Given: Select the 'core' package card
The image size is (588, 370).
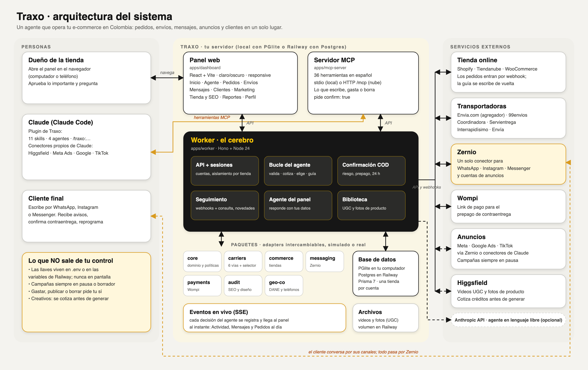Looking at the screenshot, I should 202,261.
